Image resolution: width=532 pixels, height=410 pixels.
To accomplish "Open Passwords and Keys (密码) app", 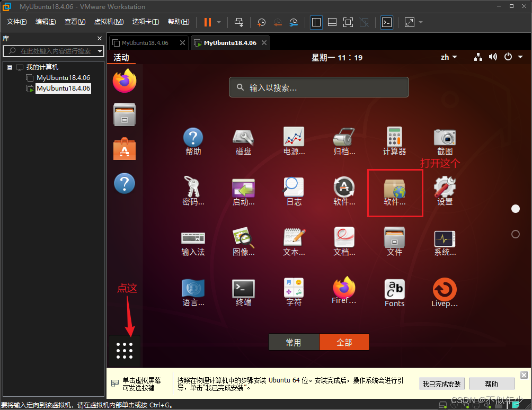I will tap(193, 191).
